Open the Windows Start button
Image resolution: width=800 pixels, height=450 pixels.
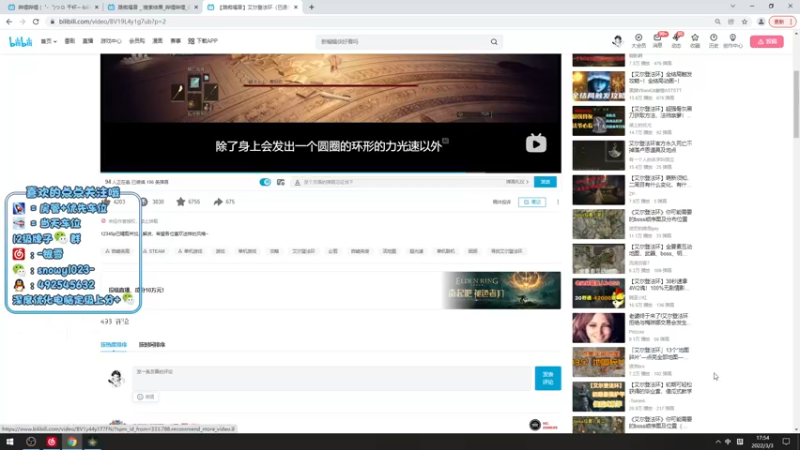click(10, 442)
